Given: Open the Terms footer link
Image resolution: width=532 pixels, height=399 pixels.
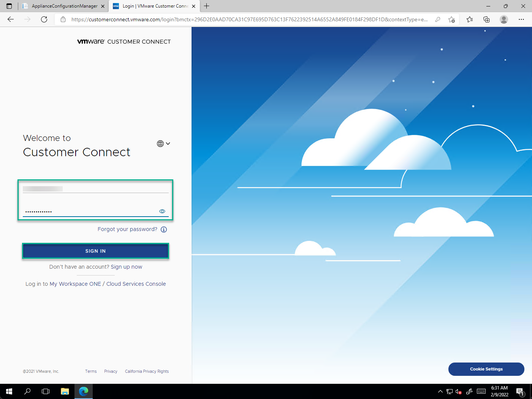Looking at the screenshot, I should pyautogui.click(x=91, y=371).
